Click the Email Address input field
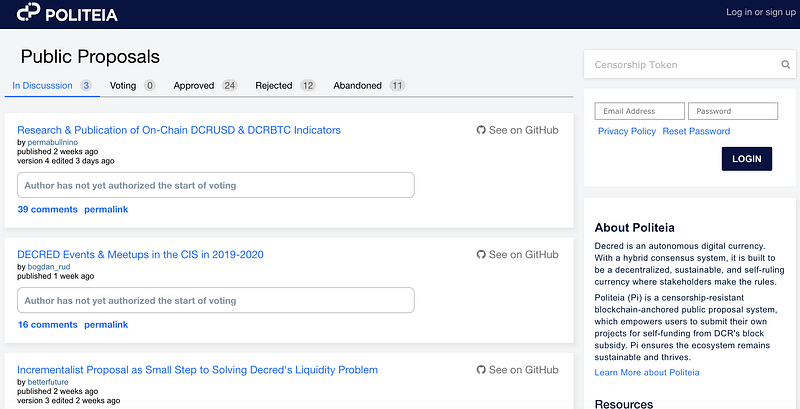The height and width of the screenshot is (409, 800). pos(640,111)
